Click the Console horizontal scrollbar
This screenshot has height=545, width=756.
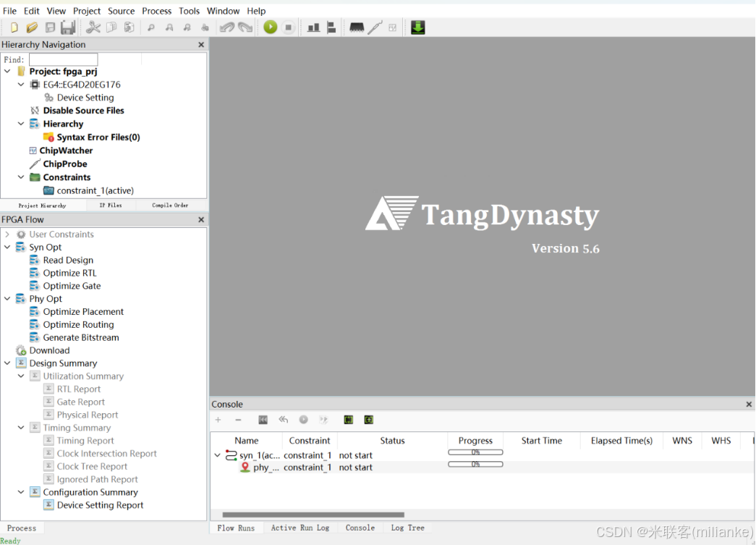click(313, 515)
